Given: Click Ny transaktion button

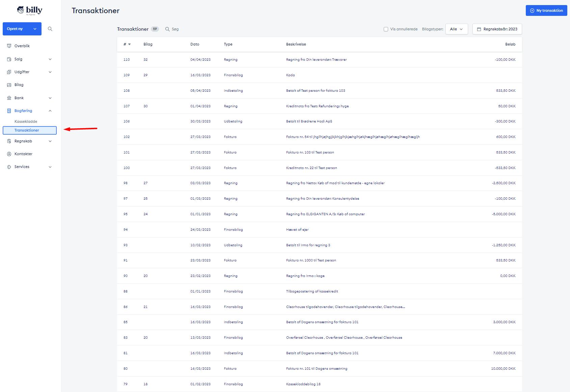Looking at the screenshot, I should (546, 10).
